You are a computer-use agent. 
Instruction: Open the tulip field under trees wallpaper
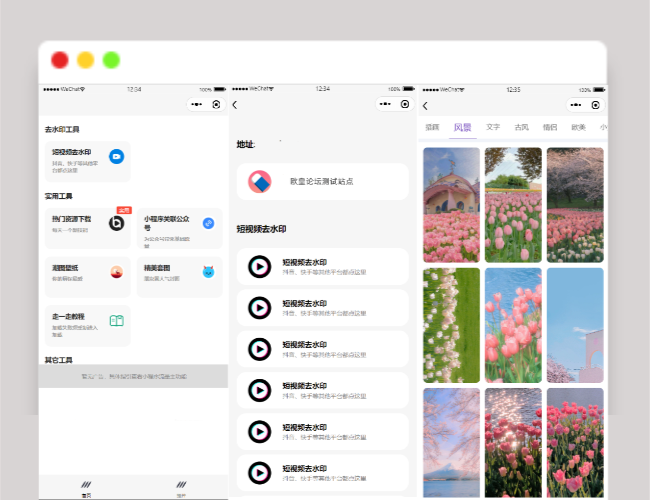(513, 205)
